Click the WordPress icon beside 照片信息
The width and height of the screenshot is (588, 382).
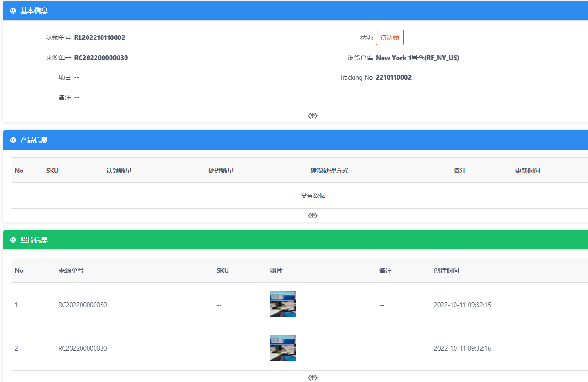tap(13, 240)
